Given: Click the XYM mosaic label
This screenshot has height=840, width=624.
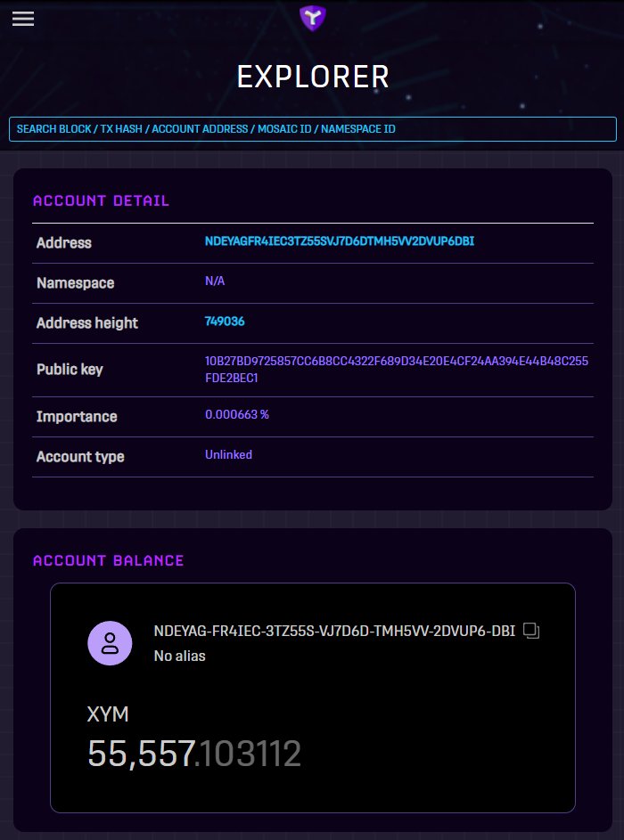Looking at the screenshot, I should point(108,714).
